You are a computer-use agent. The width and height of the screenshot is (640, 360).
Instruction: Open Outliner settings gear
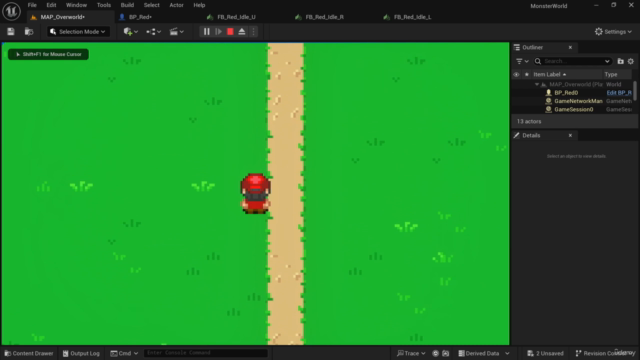631,61
